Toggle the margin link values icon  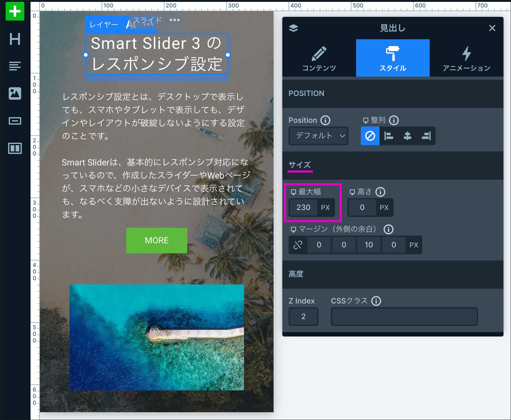pyautogui.click(x=298, y=245)
